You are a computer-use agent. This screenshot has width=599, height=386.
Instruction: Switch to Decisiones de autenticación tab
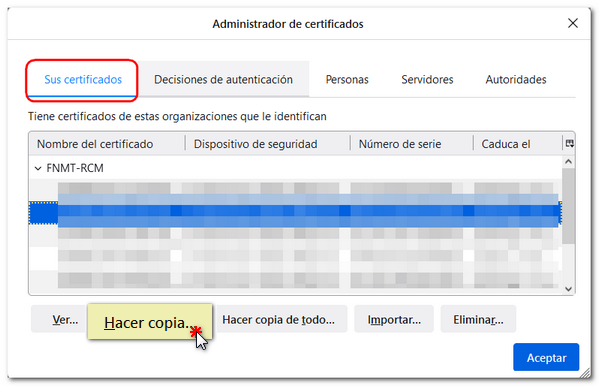click(x=223, y=79)
